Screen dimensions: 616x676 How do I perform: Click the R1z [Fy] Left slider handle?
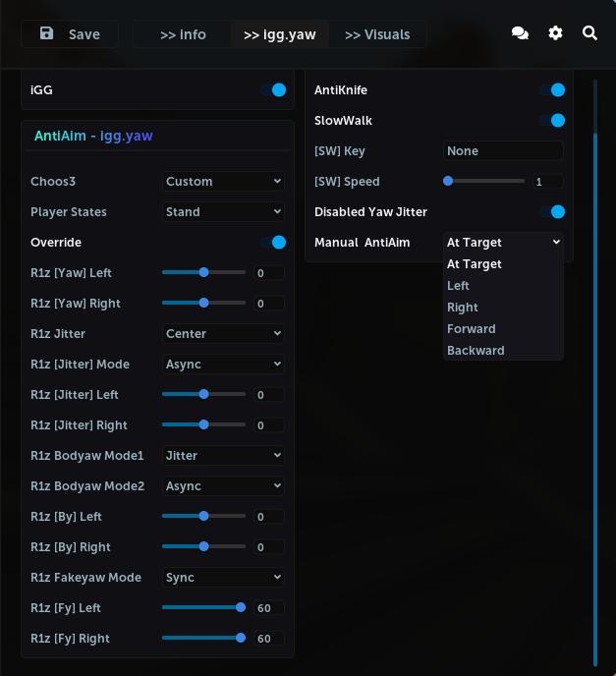click(241, 608)
